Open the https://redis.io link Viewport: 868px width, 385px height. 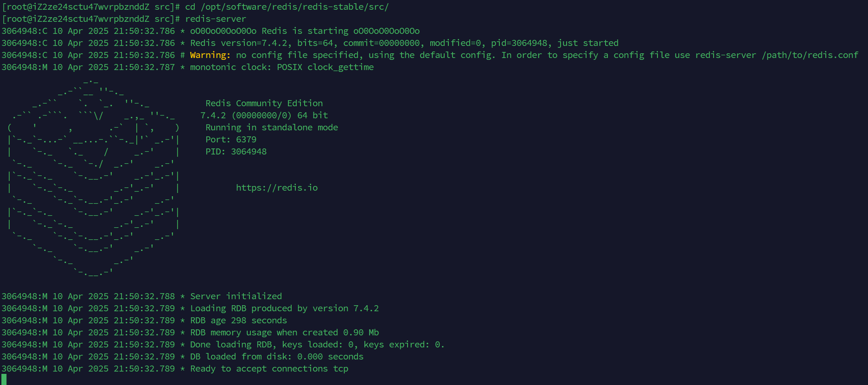point(277,188)
